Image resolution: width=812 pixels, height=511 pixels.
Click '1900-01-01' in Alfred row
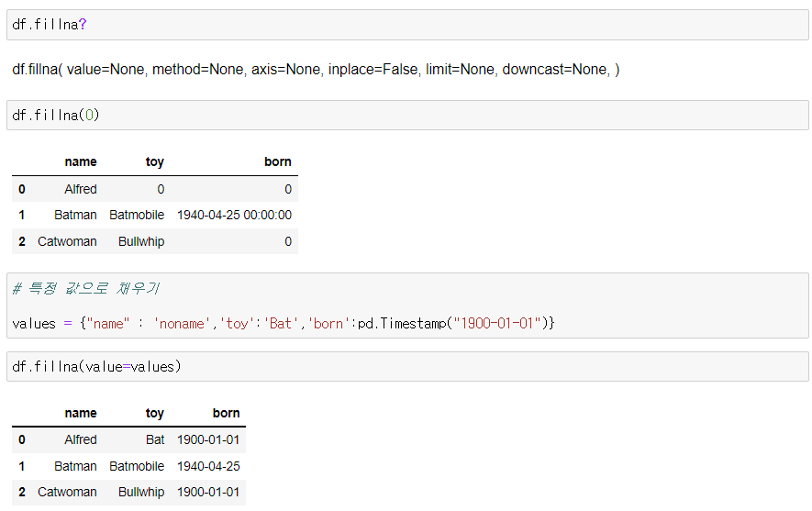[x=208, y=439]
